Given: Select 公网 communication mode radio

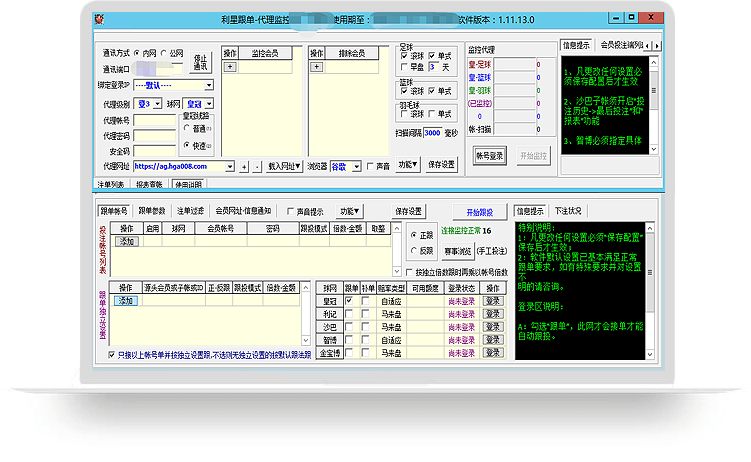Looking at the screenshot, I should pos(165,53).
